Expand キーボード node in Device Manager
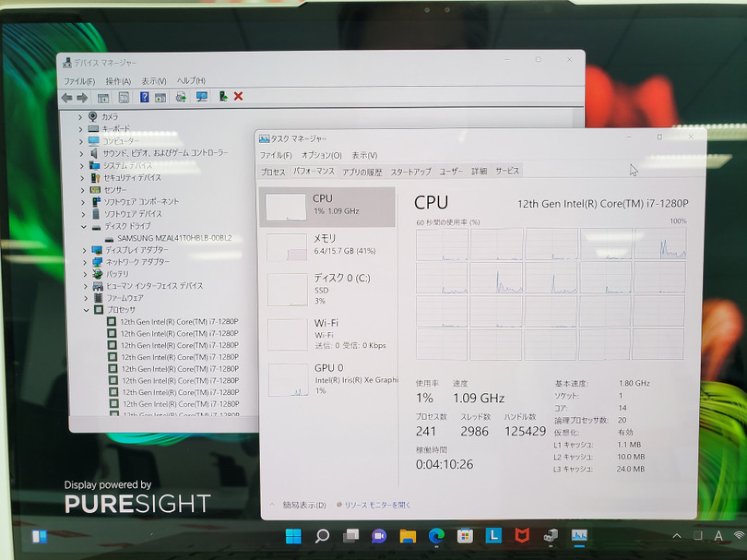The height and width of the screenshot is (560, 747). pos(80,129)
